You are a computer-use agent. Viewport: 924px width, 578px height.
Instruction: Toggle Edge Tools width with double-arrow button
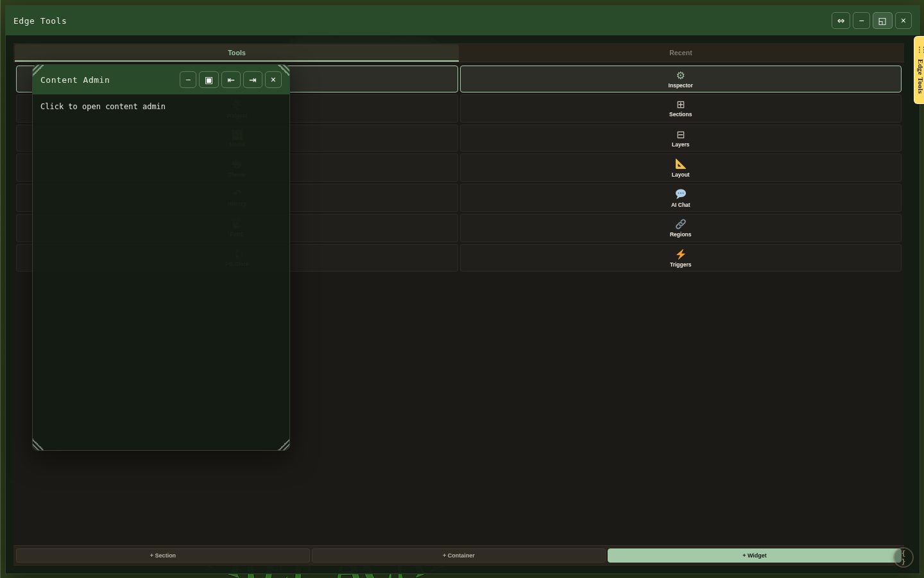[x=841, y=21]
